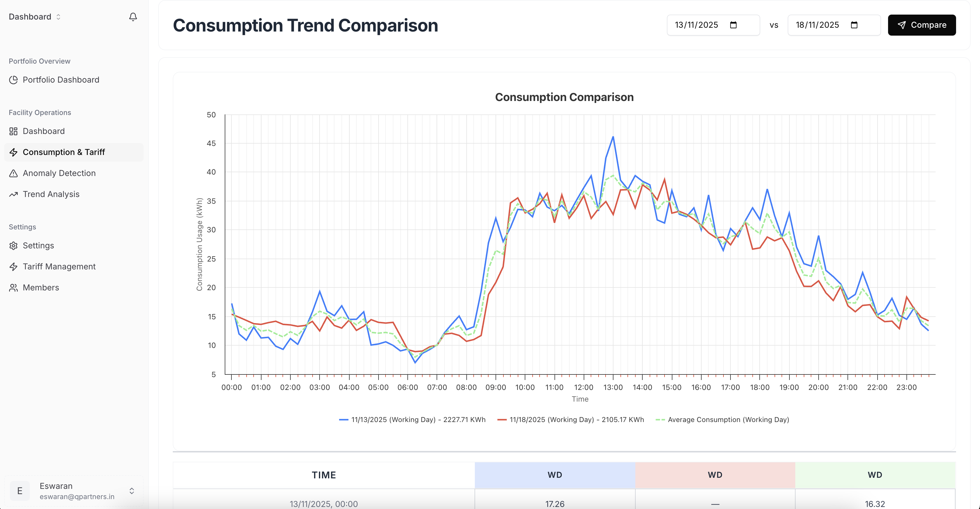Click the Portfolio Dashboard pie icon
Screen dimensions: 980x509
pyautogui.click(x=13, y=80)
